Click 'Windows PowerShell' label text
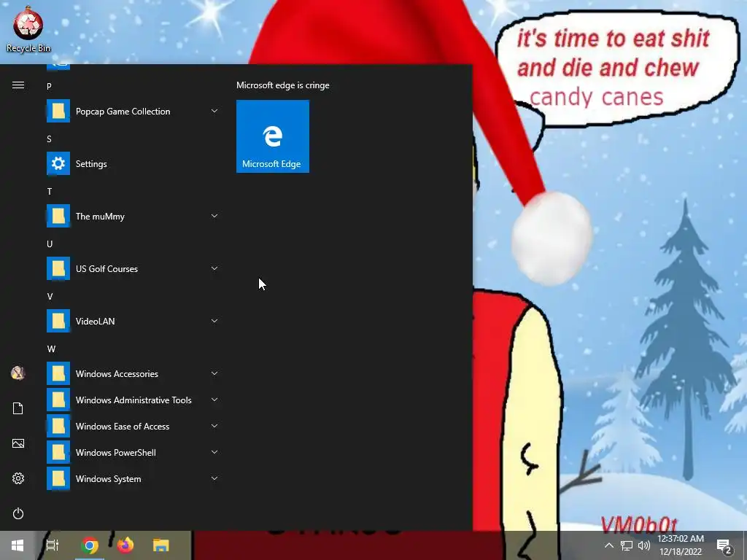This screenshot has width=747, height=560. pyautogui.click(x=116, y=452)
